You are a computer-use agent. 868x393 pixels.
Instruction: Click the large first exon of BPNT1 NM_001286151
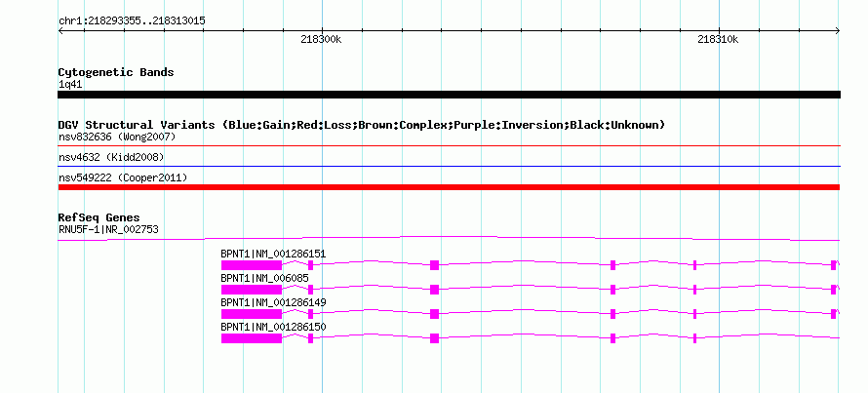point(252,265)
